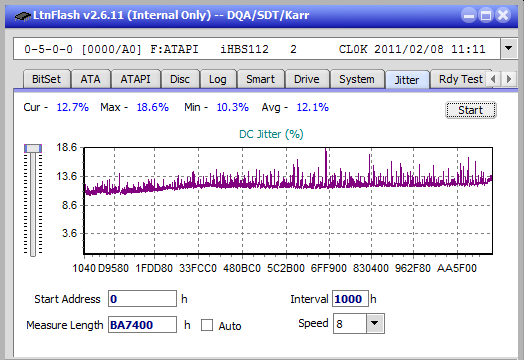Open the ATA tab
Screen dimensions: 524x360
(x=90, y=79)
